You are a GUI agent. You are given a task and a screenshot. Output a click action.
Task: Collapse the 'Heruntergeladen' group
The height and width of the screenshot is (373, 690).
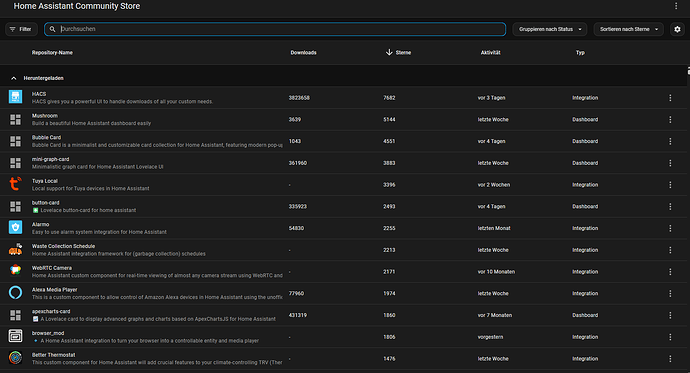pyautogui.click(x=14, y=78)
